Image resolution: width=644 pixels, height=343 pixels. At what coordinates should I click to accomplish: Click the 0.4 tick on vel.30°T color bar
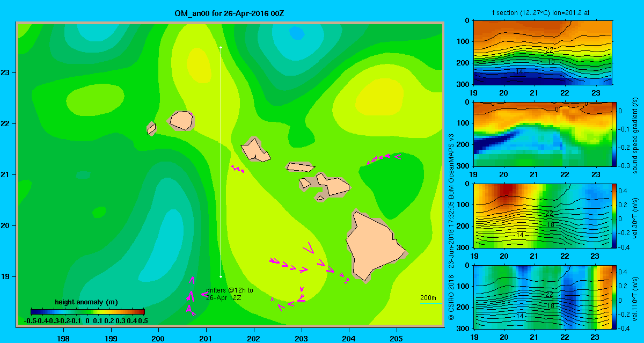[624, 191]
